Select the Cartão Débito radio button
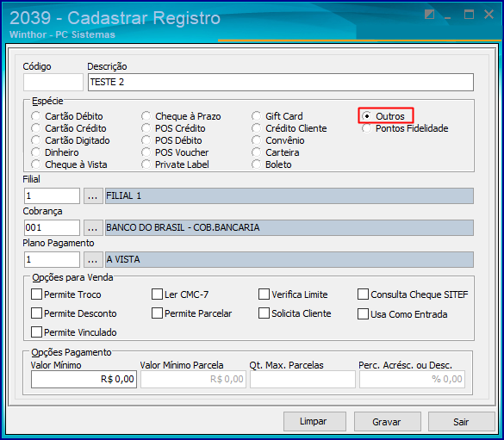504x440 pixels. [36, 116]
